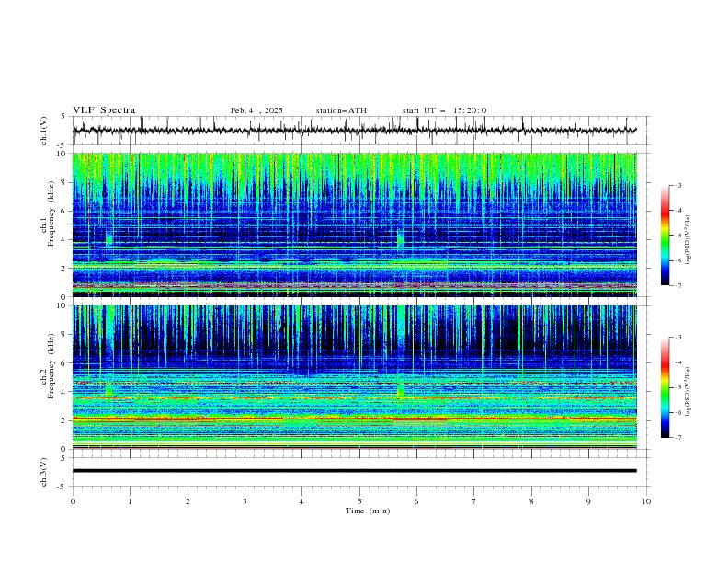Click the 'ch.3(V)' waveform axis label
Viewport: 728px width, 563px height.
point(44,472)
